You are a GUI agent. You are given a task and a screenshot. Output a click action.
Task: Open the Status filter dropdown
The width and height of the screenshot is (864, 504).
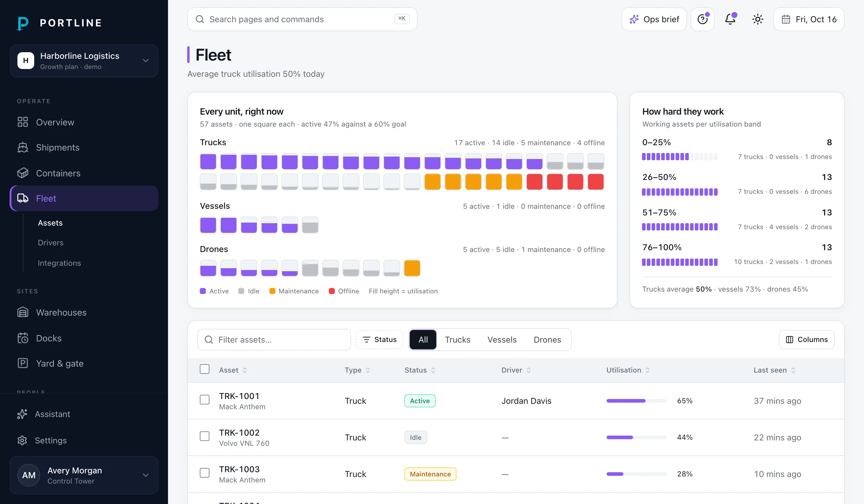pyautogui.click(x=379, y=339)
